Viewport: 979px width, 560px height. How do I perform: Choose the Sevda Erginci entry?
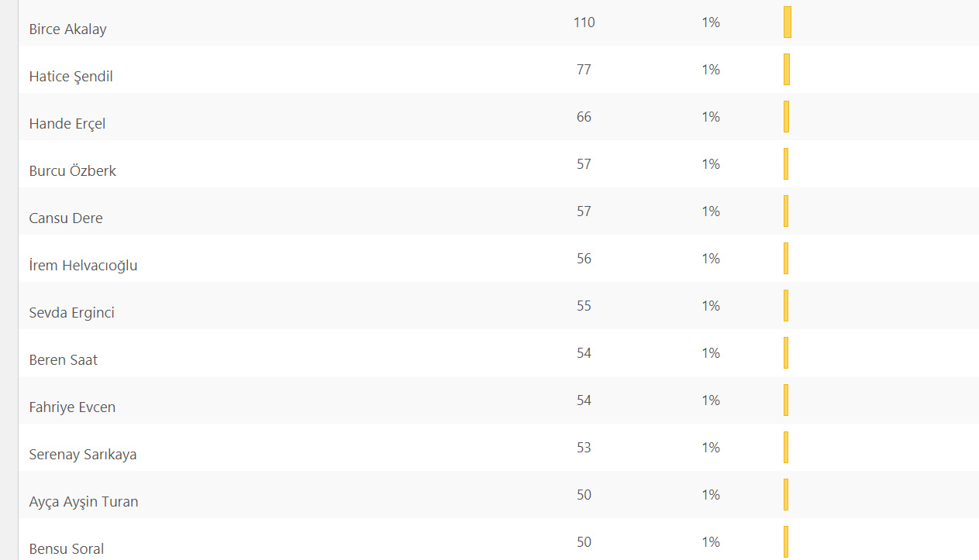[71, 313]
